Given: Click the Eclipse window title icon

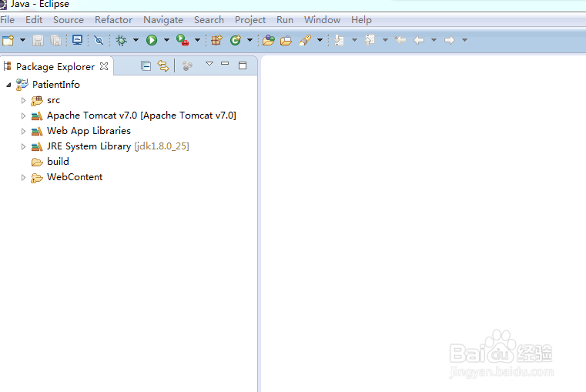Looking at the screenshot, I should click(x=3, y=4).
